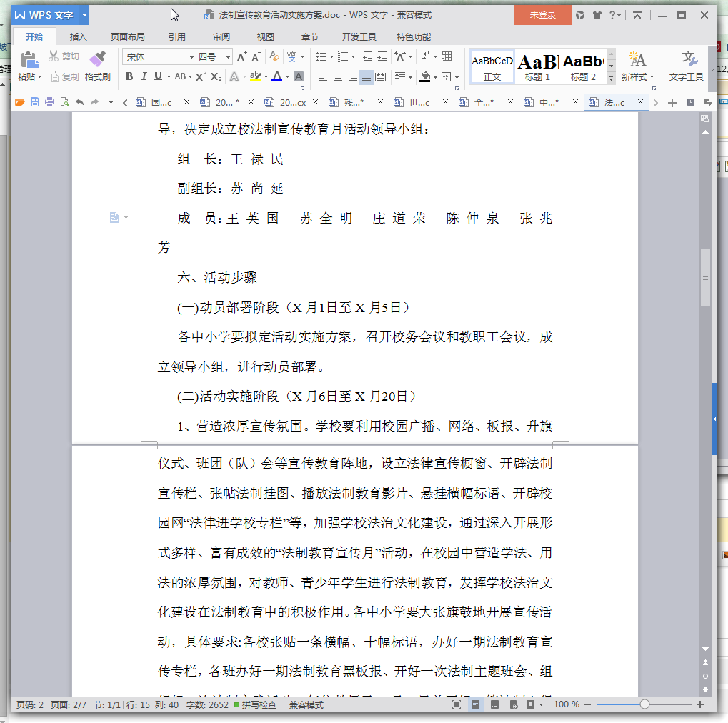Click the clear formatting eraser icon

click(x=274, y=56)
